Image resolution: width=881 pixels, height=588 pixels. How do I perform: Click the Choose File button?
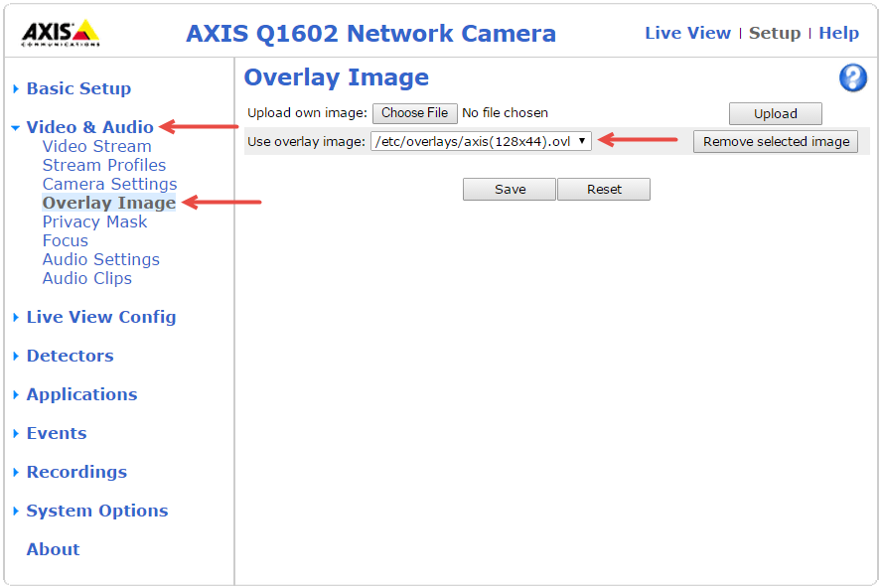(x=415, y=113)
